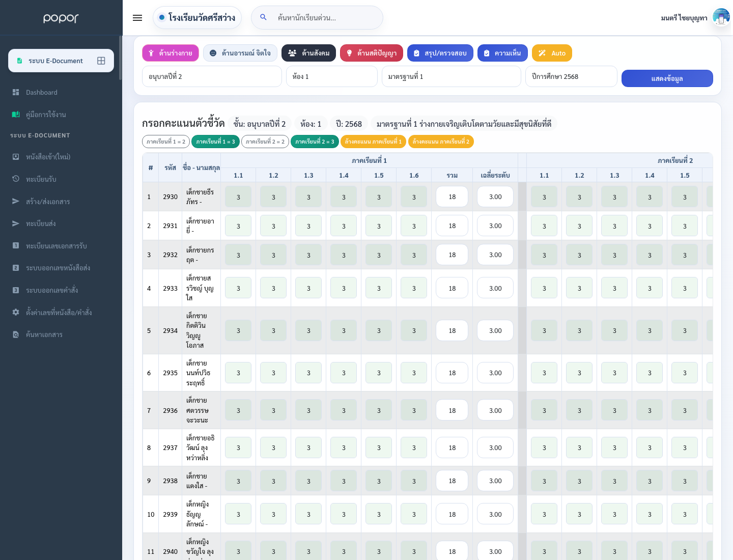The image size is (733, 560).
Task: Click the Auto magic wand button
Action: point(552,53)
